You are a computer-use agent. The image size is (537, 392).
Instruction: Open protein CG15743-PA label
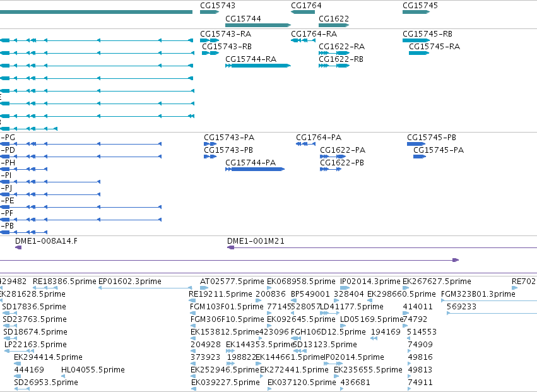[229, 138]
